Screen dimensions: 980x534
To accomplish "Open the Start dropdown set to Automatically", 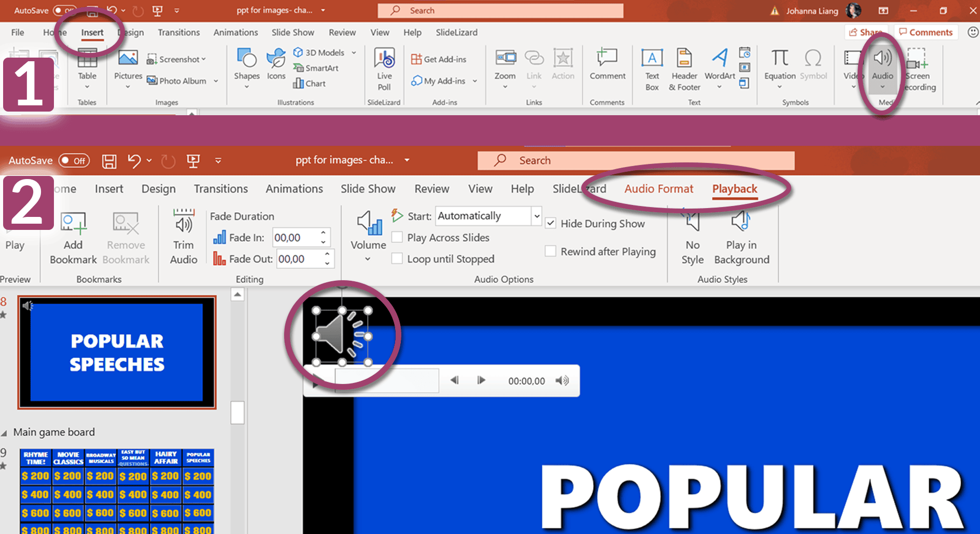I will coord(537,216).
